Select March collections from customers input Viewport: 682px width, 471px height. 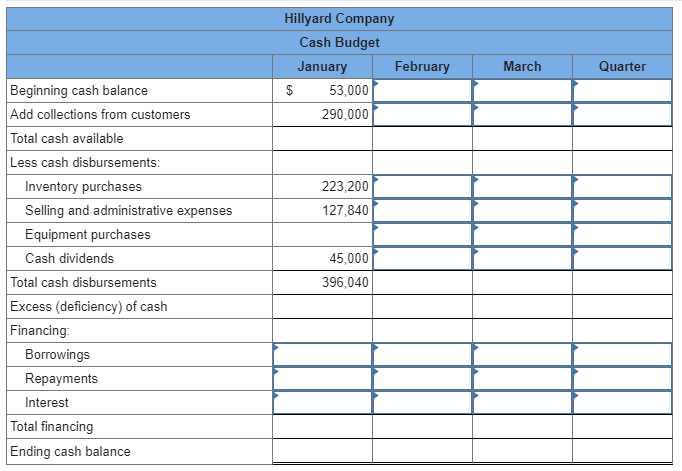tap(522, 114)
